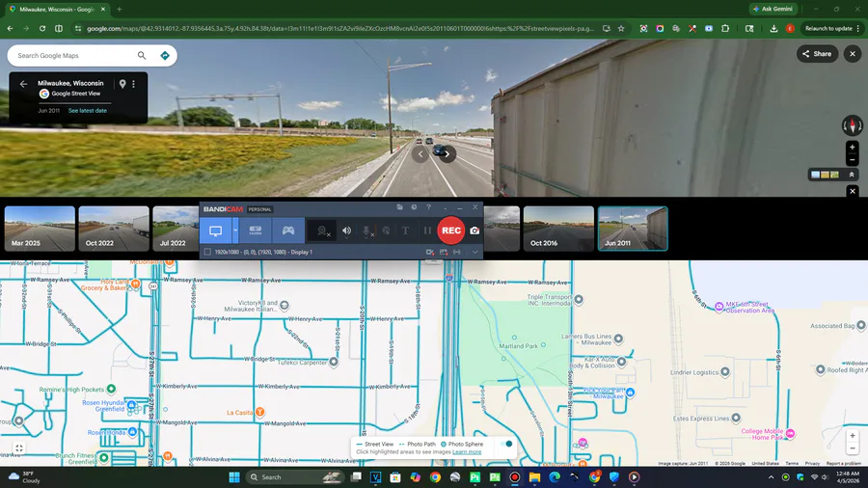Click the Street View compass
Screen dimensions: 868x488
point(853,125)
